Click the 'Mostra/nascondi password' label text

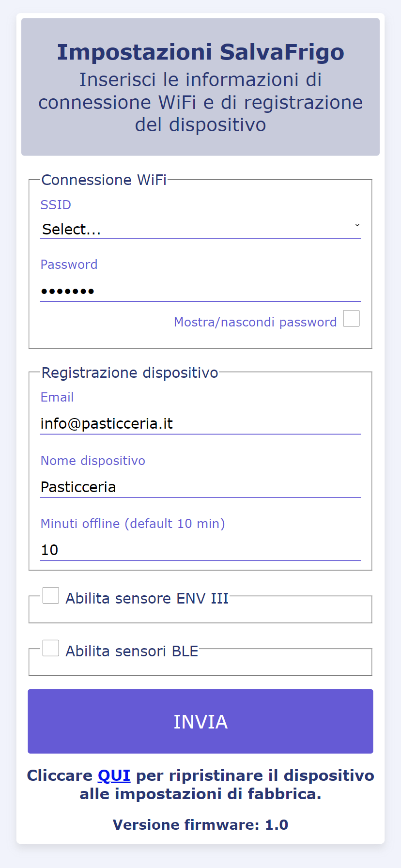click(x=255, y=322)
